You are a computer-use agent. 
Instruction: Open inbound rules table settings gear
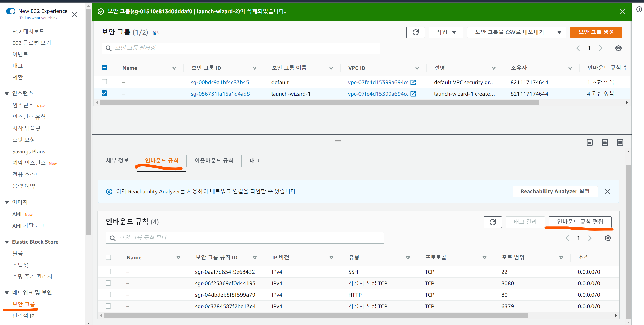click(x=608, y=238)
